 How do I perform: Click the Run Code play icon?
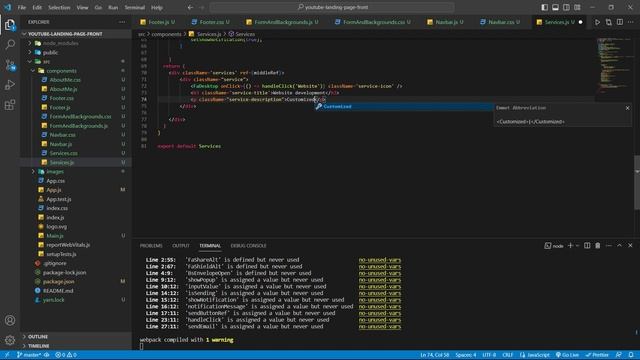tap(597, 22)
